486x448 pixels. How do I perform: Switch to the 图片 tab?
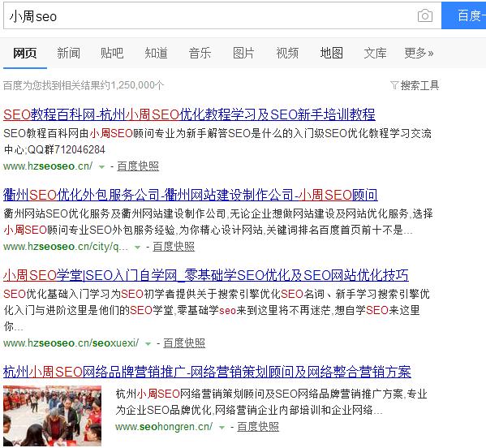tap(243, 53)
